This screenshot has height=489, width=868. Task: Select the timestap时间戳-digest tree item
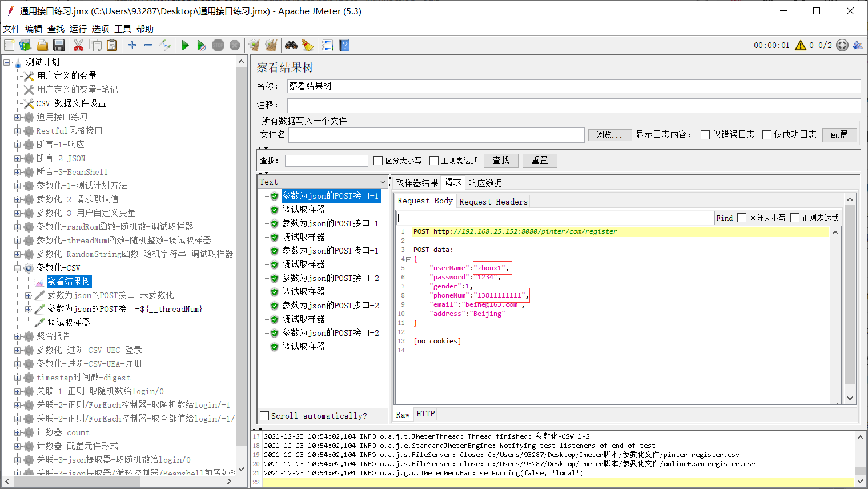83,378
